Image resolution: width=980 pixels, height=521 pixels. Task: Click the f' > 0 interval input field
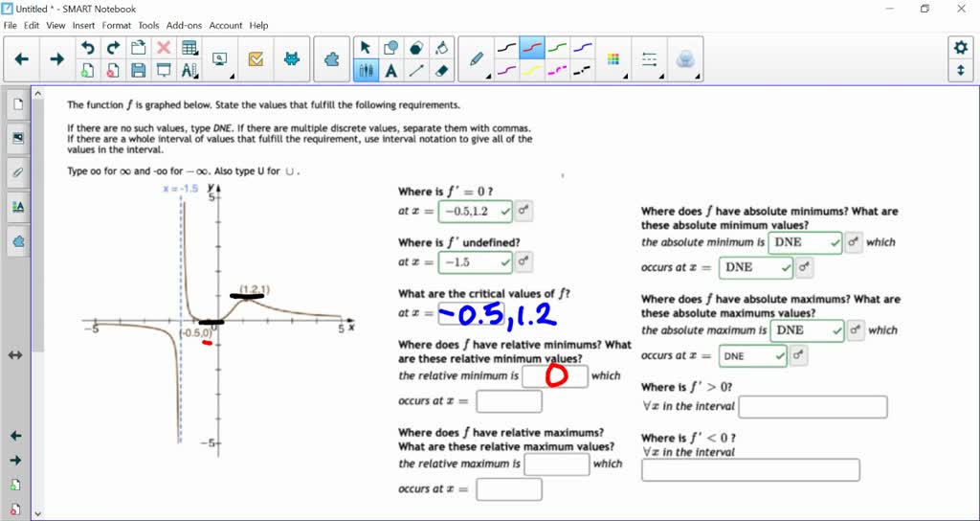pos(813,406)
